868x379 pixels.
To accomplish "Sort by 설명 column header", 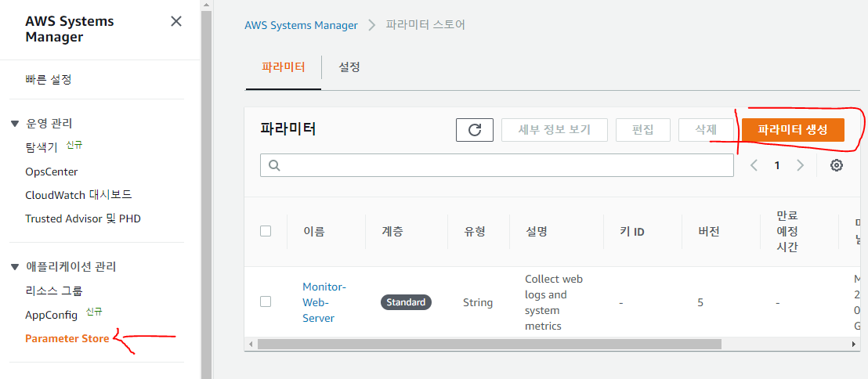I will [x=537, y=231].
